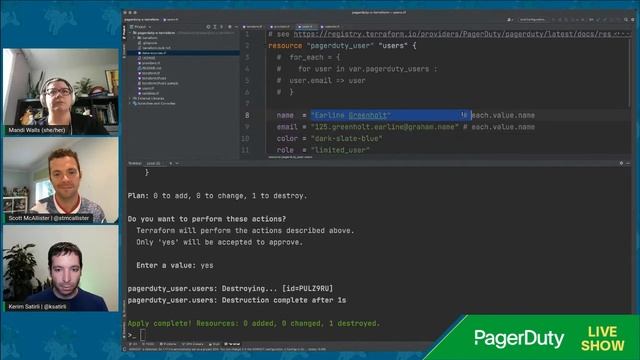Click the selected "Earline Greenholt" name string
Viewport: 640px width, 360px height.
pos(351,116)
